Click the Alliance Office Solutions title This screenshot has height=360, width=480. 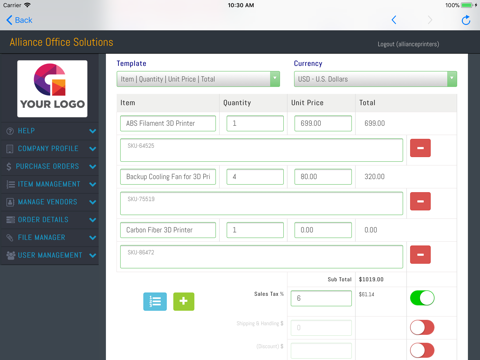(x=61, y=42)
